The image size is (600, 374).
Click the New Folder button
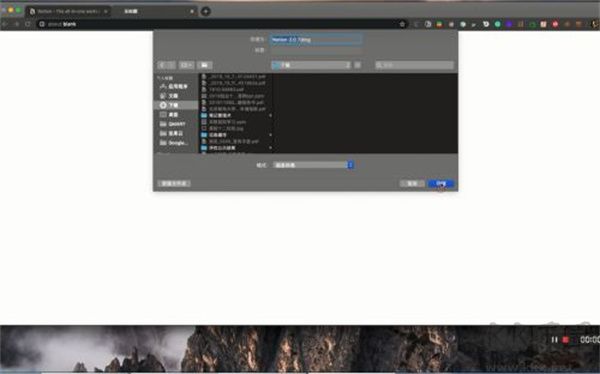(174, 183)
